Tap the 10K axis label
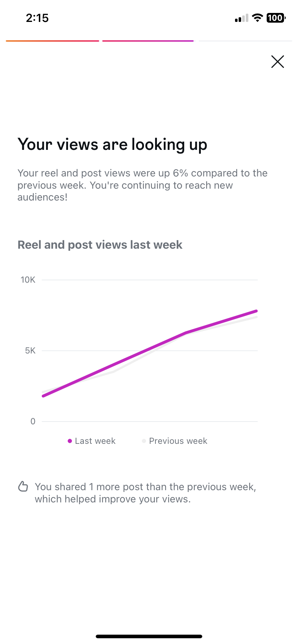Screen dimensions: 298x644 [x=28, y=280]
